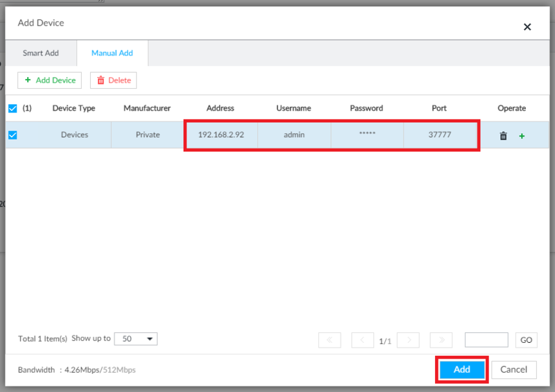The height and width of the screenshot is (392, 555).
Task: Open the Show up to 50 dropdown
Action: pos(135,339)
